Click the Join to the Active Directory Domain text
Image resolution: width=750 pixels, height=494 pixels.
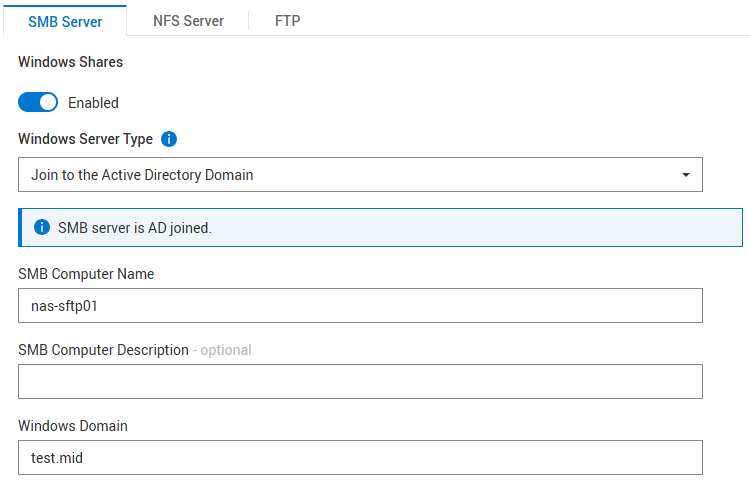point(142,175)
